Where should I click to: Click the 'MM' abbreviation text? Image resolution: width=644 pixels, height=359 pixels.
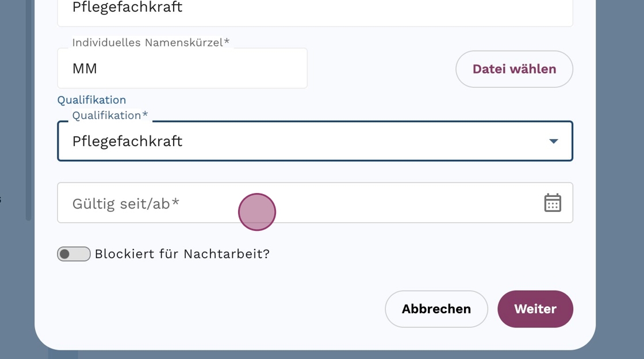pos(85,69)
